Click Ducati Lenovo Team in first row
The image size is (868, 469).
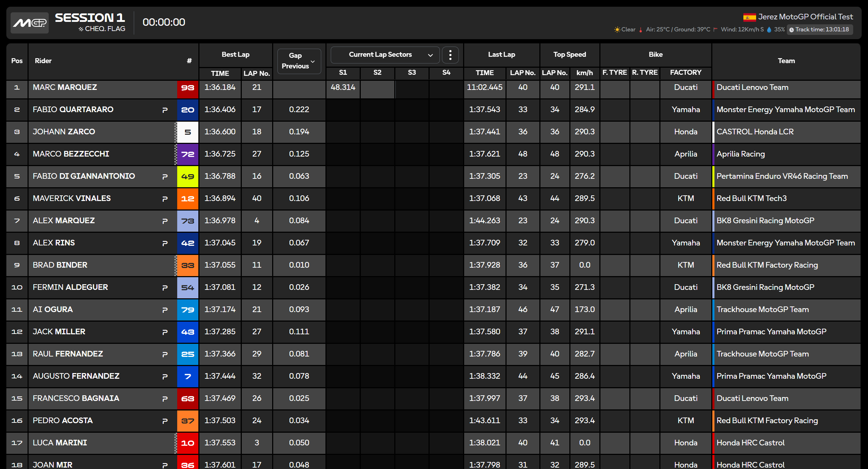[x=752, y=87]
